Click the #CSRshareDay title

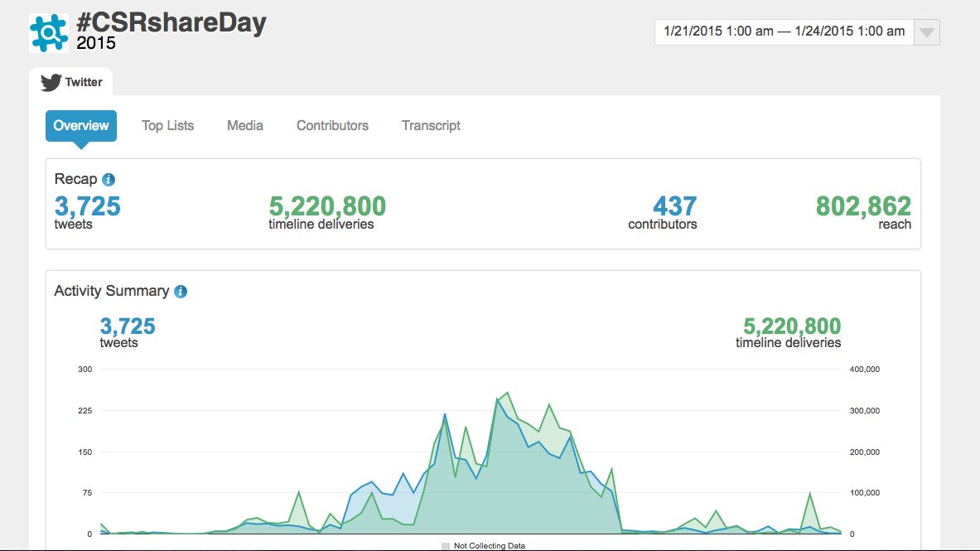(x=171, y=22)
